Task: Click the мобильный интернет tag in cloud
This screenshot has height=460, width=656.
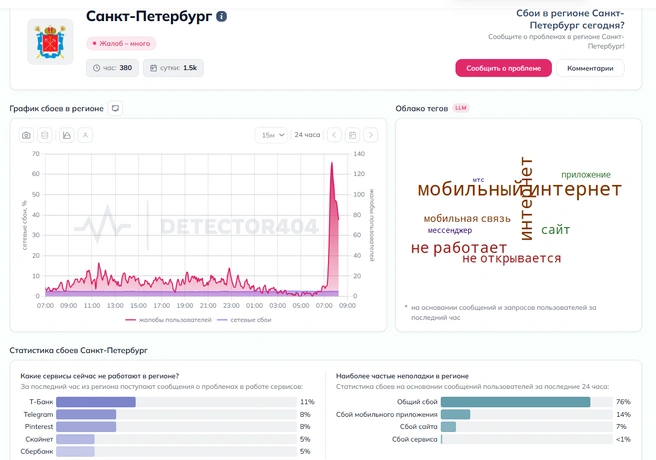Action: pos(519,189)
